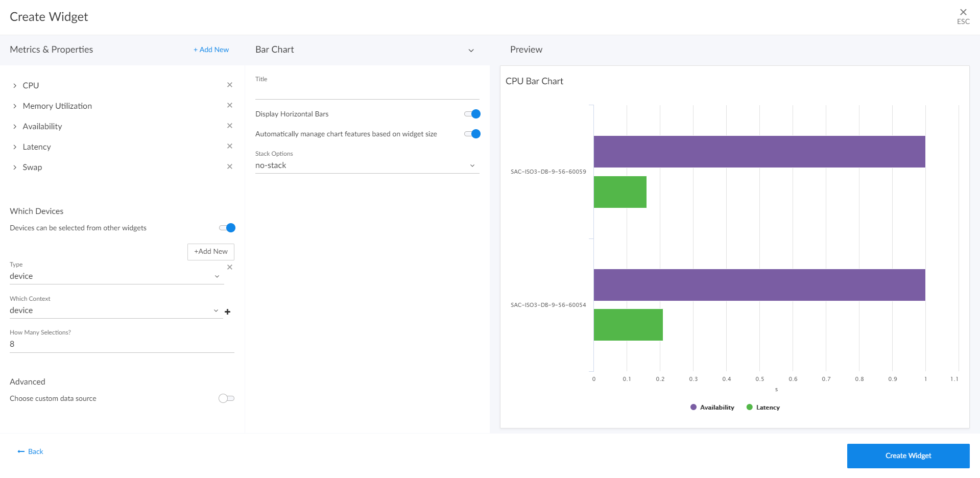Disable automatic chart feature management toggle
Image resolution: width=980 pixels, height=478 pixels.
(x=472, y=134)
